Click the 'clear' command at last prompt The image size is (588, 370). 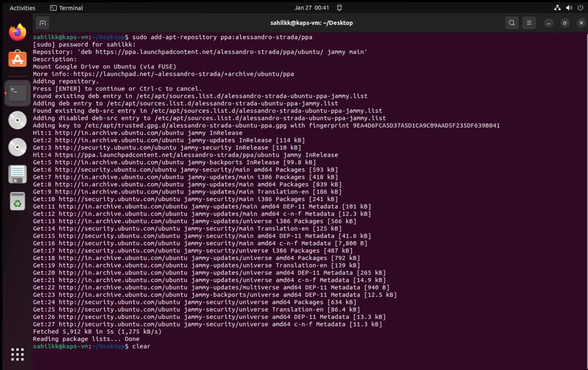tap(141, 346)
